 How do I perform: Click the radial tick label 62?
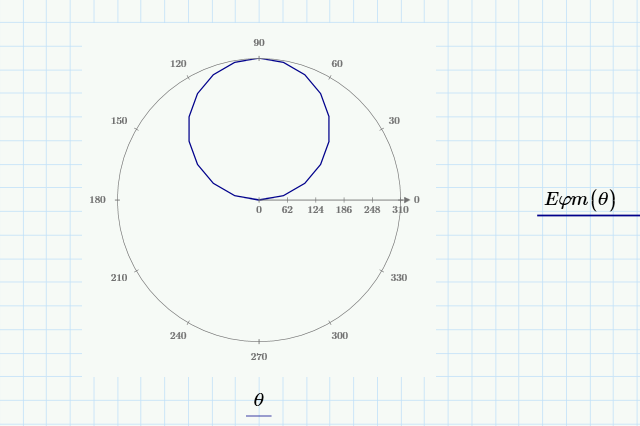point(287,210)
